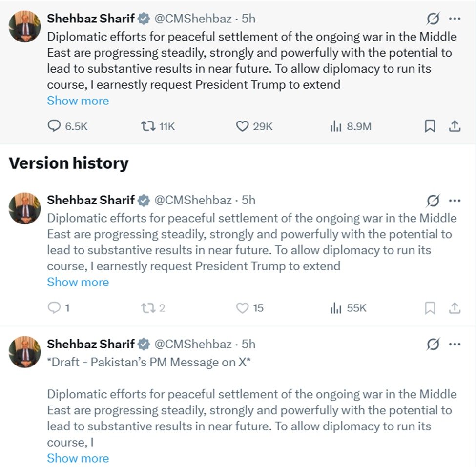Image resolution: width=476 pixels, height=467 pixels.
Task: View analytics for the 55K views version
Action: 336,308
